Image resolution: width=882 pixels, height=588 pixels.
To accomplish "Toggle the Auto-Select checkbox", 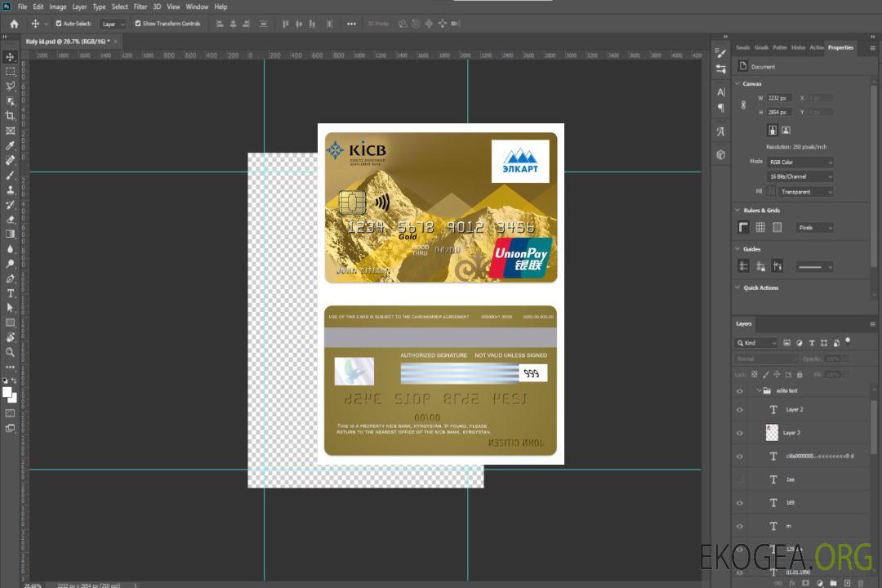I will pos(59,24).
